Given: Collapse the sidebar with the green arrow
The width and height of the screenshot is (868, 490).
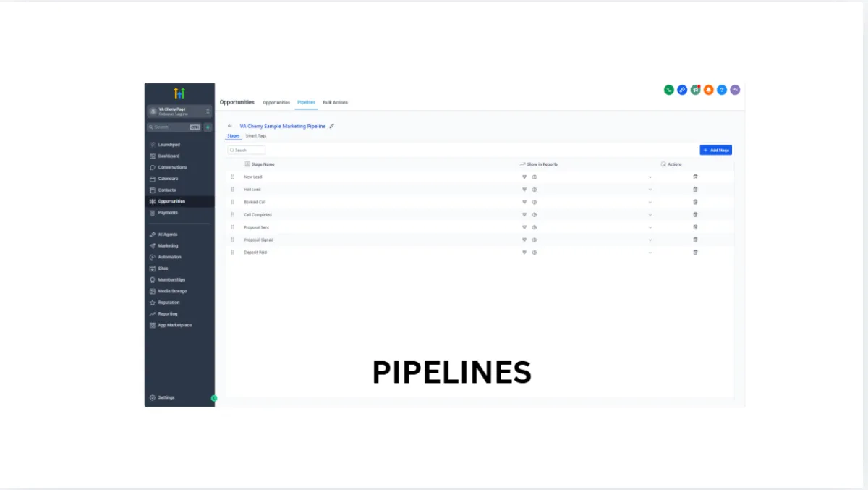Looking at the screenshot, I should (x=214, y=398).
